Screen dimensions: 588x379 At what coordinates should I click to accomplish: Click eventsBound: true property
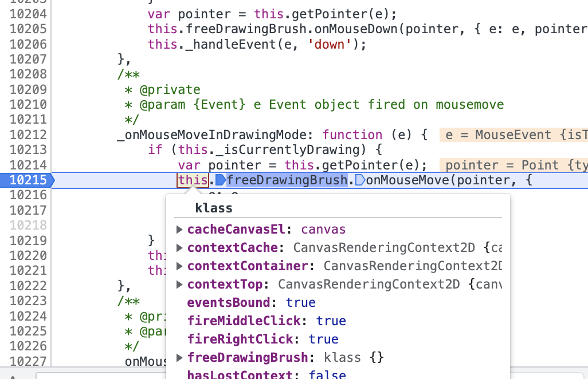[x=251, y=303]
